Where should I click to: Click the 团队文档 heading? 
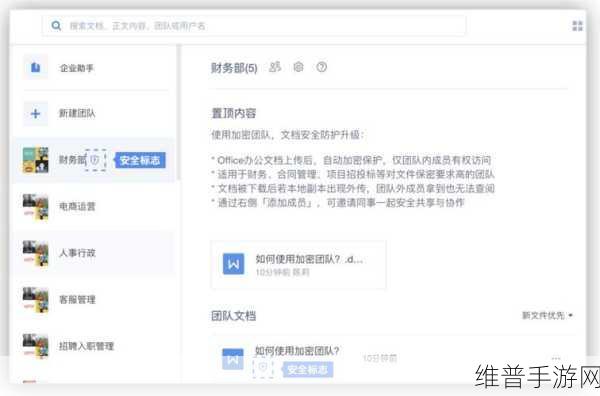click(x=234, y=316)
